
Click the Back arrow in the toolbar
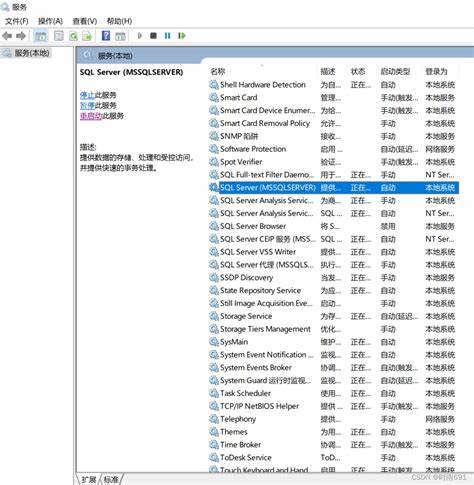pyautogui.click(x=7, y=36)
